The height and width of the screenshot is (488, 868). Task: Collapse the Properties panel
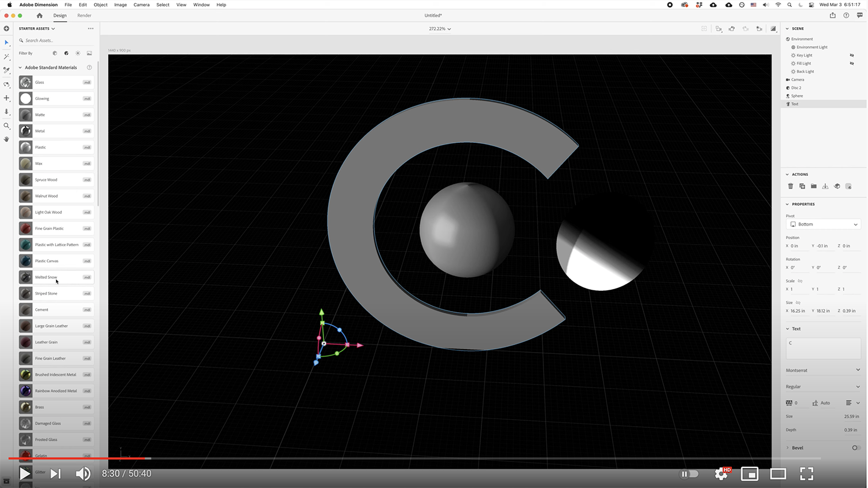(x=787, y=204)
